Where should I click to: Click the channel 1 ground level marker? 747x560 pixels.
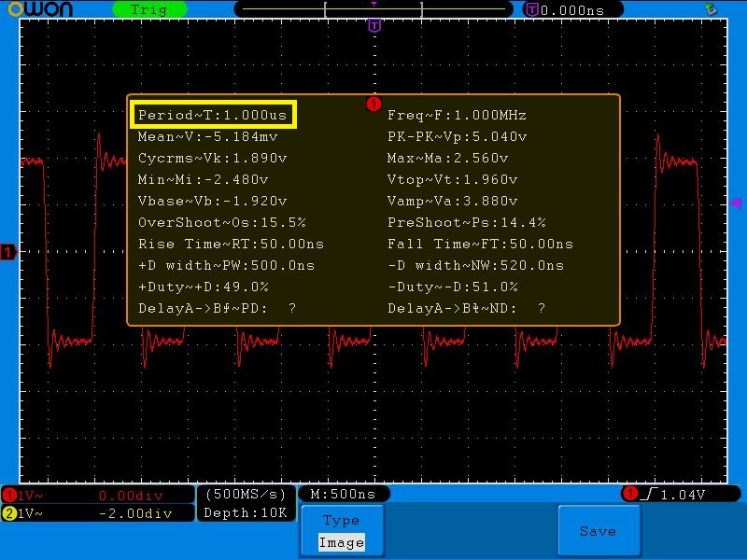click(x=8, y=251)
